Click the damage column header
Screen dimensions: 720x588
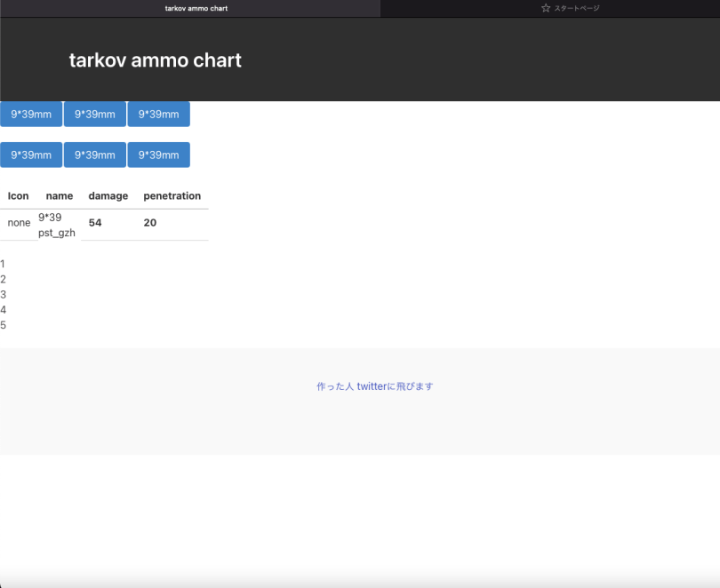[x=108, y=195]
